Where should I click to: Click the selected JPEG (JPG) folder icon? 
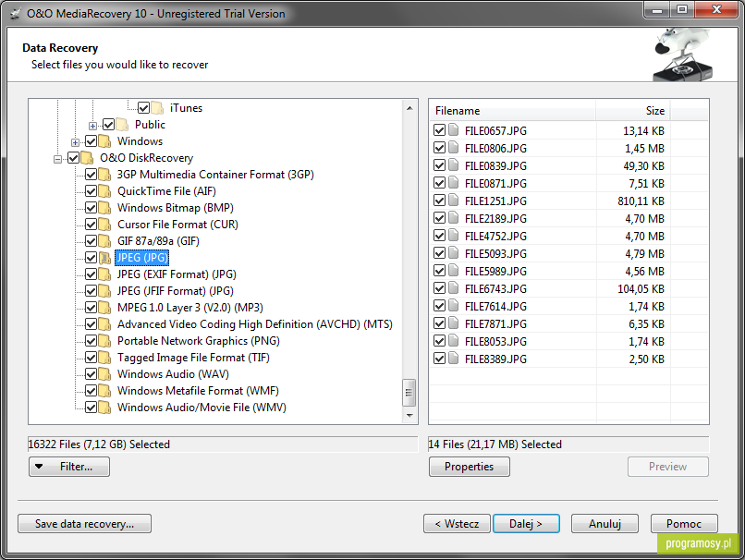click(x=104, y=258)
